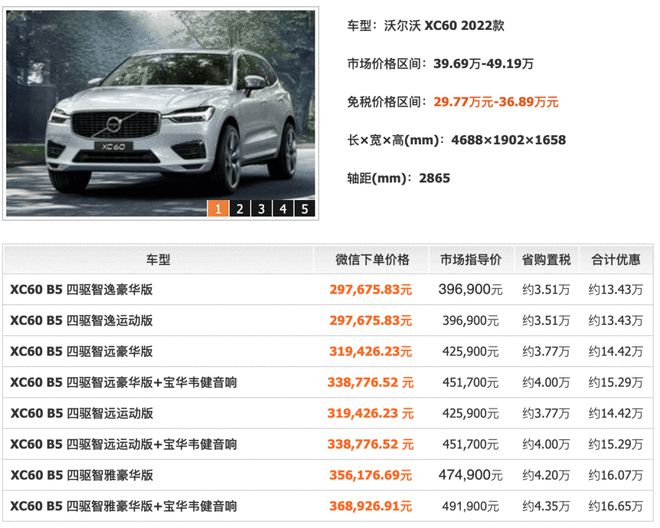Click the 491,900元 guide price
Viewport: 660px width, 528px height.
[x=471, y=506]
